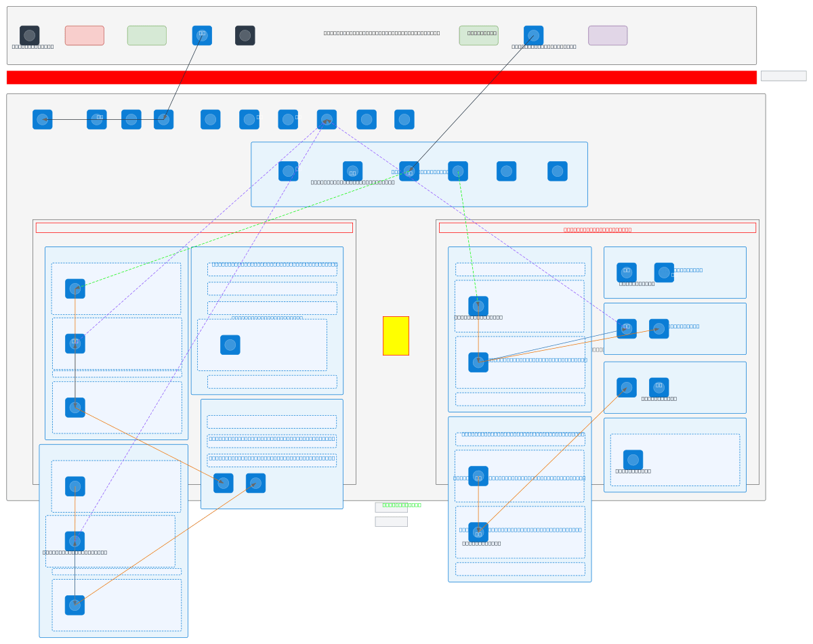This screenshot has width=813, height=644.
Task: Click the empty green rounded box beside the pink box
Action: tap(147, 35)
